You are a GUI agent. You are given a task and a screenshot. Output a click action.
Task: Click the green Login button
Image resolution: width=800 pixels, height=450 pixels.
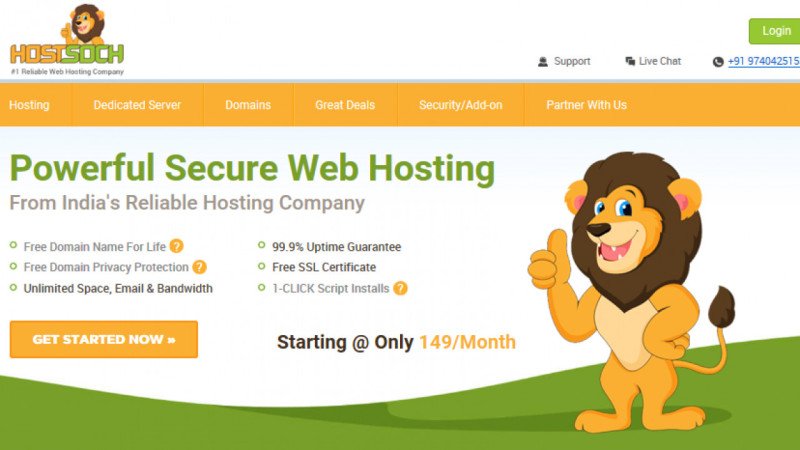tap(774, 31)
